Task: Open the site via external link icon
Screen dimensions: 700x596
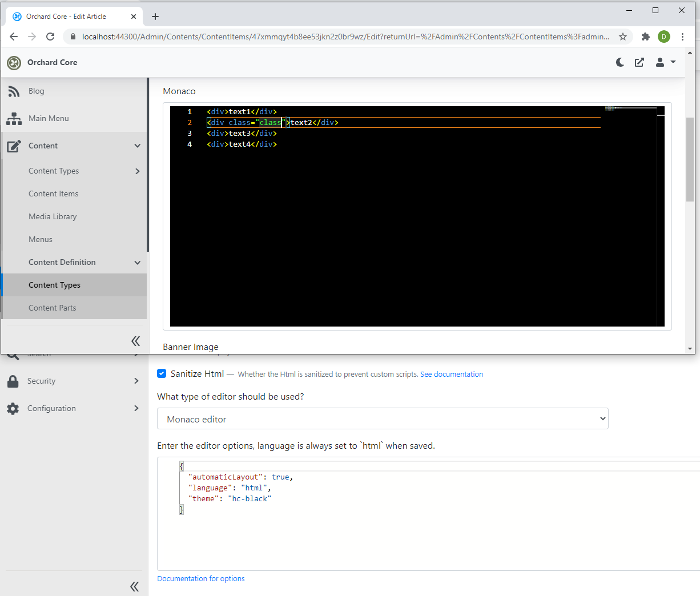Action: 639,62
